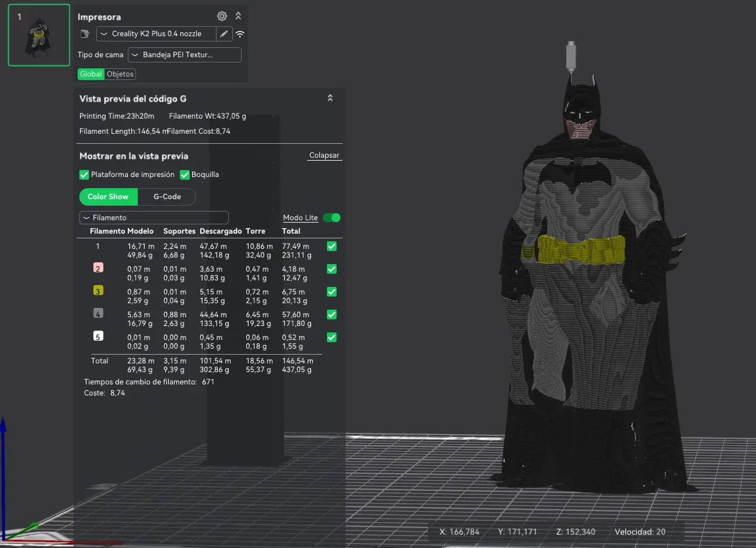
Task: Click the 231,11 g total for filament 1
Action: click(297, 255)
